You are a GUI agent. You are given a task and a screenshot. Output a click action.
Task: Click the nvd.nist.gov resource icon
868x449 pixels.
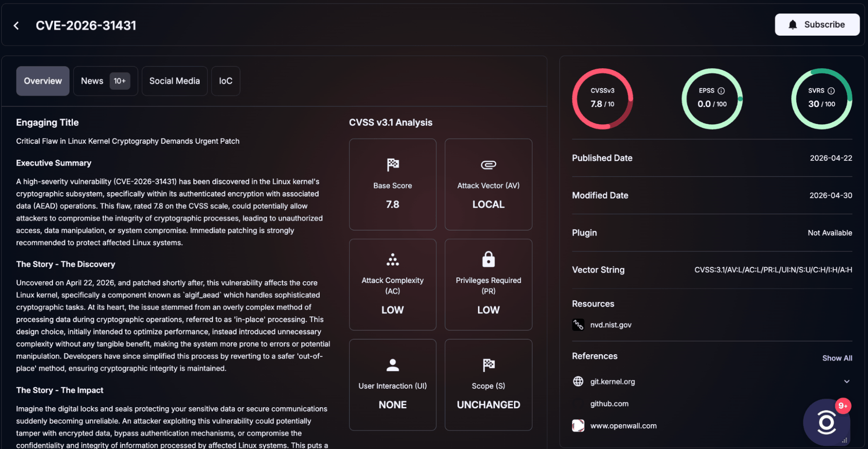coord(578,325)
